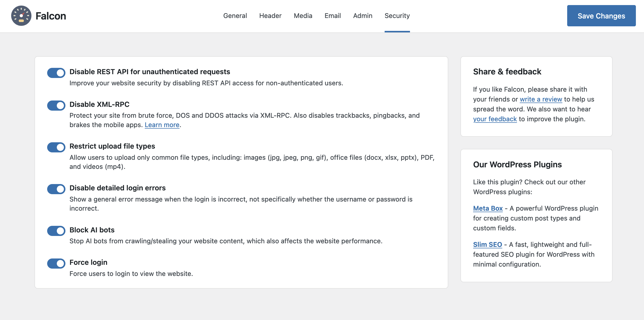This screenshot has height=320, width=644.
Task: Click the Falcon title text
Action: pyautogui.click(x=51, y=16)
